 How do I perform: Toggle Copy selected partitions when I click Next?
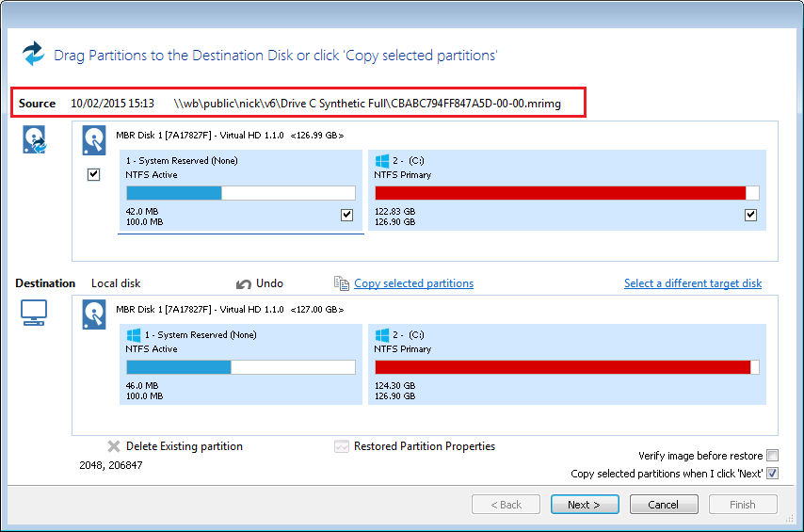click(772, 474)
